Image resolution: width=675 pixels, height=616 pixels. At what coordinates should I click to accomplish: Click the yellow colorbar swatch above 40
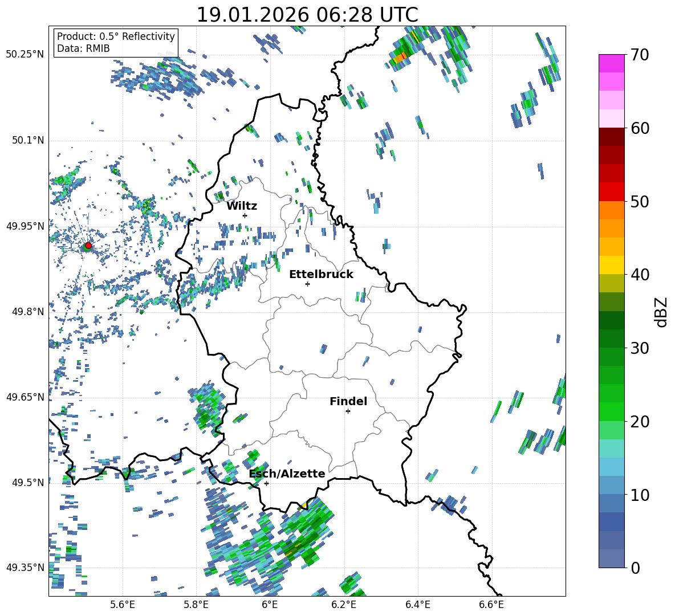(611, 265)
